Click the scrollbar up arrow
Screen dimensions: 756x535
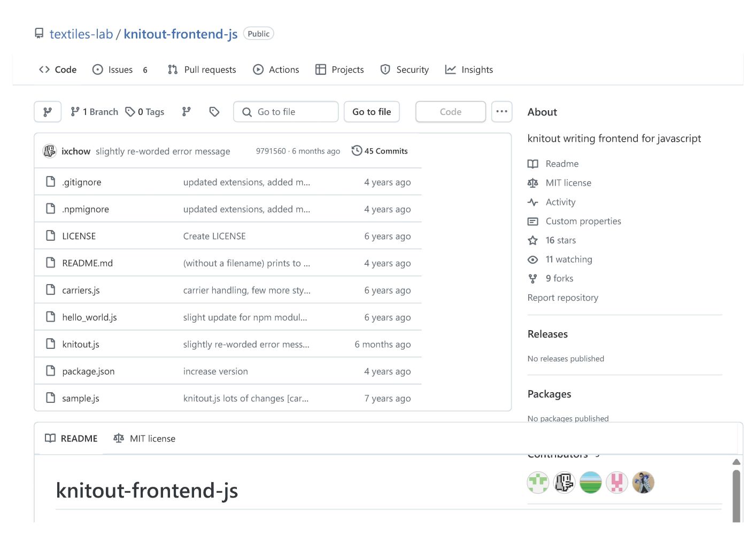pyautogui.click(x=736, y=462)
